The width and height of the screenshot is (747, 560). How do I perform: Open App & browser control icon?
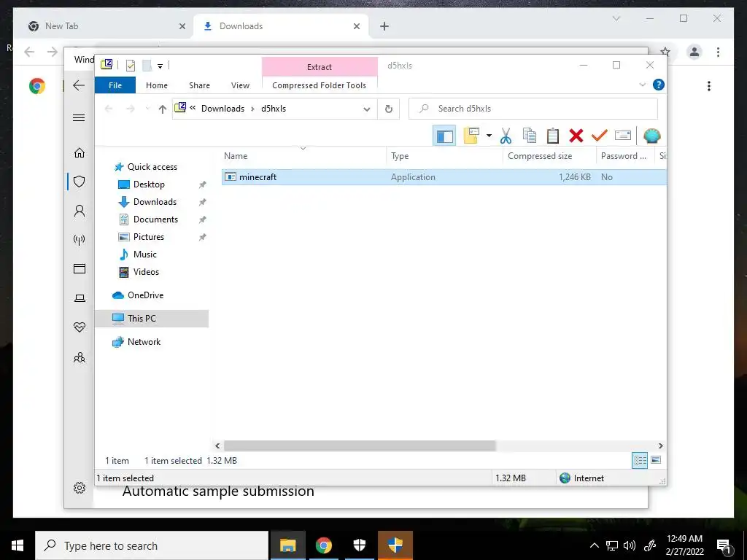(79, 269)
